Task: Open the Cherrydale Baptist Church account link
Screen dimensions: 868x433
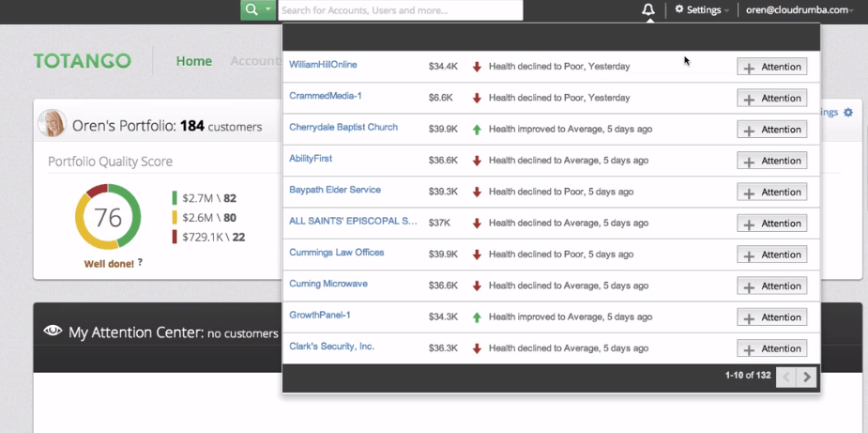Action: [343, 127]
